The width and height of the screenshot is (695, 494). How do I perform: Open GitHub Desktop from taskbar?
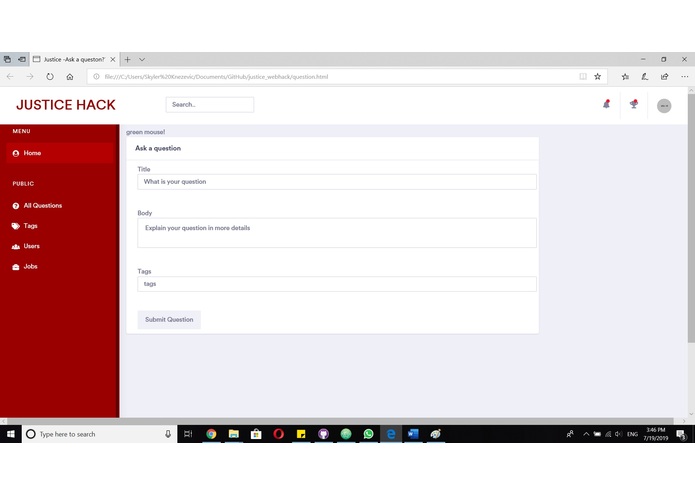click(x=324, y=434)
